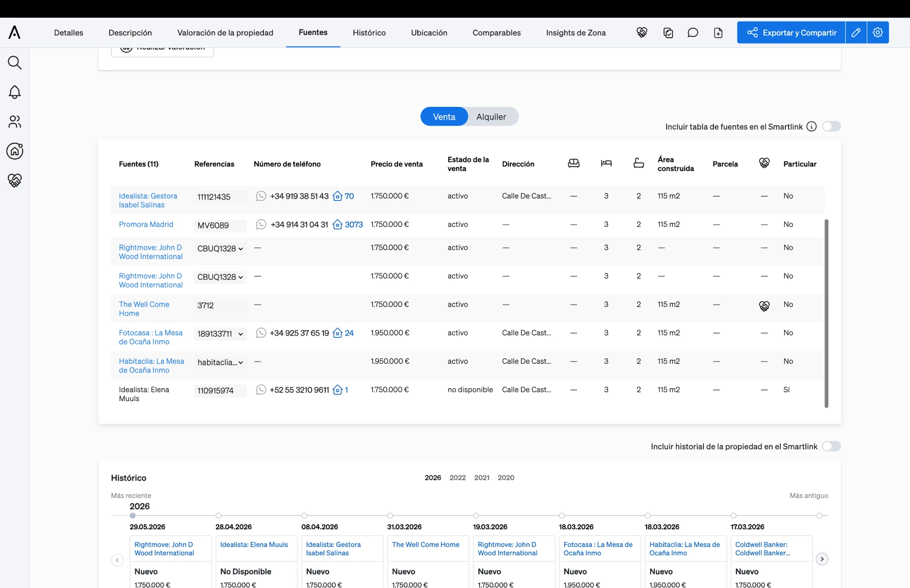Image resolution: width=910 pixels, height=588 pixels.
Task: Open notifications bell in sidebar
Action: (x=15, y=92)
